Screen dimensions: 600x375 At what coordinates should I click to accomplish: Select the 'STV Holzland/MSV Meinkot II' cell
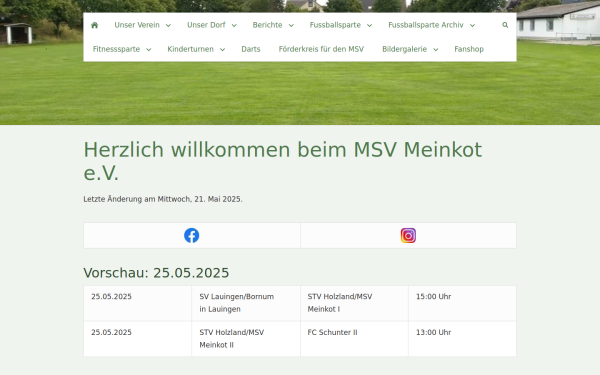point(246,339)
